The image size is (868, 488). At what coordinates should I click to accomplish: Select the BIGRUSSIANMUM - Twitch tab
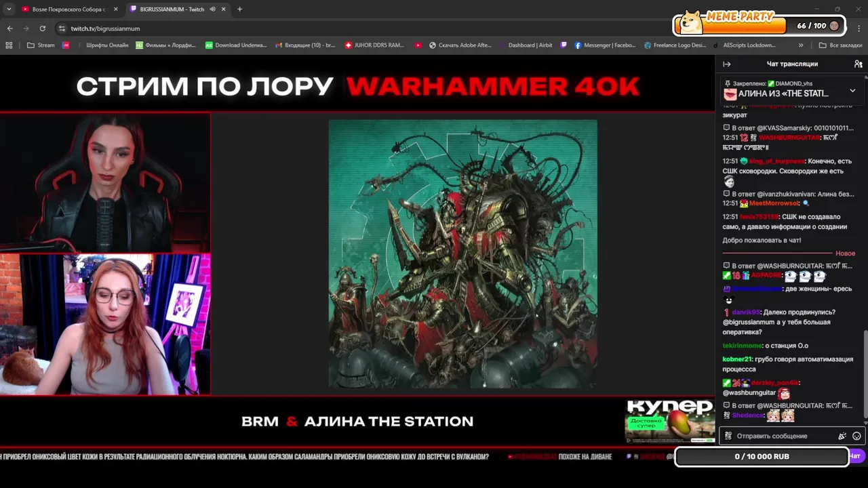pyautogui.click(x=172, y=9)
